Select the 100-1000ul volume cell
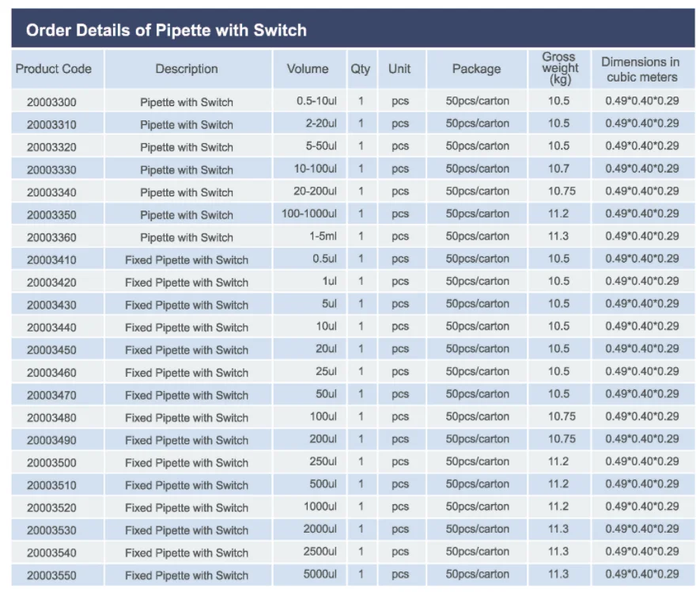This screenshot has width=700, height=592. pos(309,214)
